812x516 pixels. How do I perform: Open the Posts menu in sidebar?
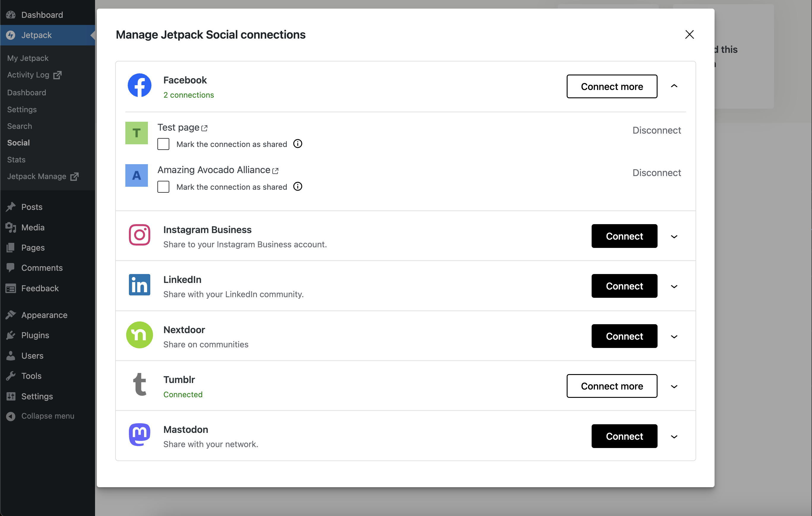pos(31,207)
